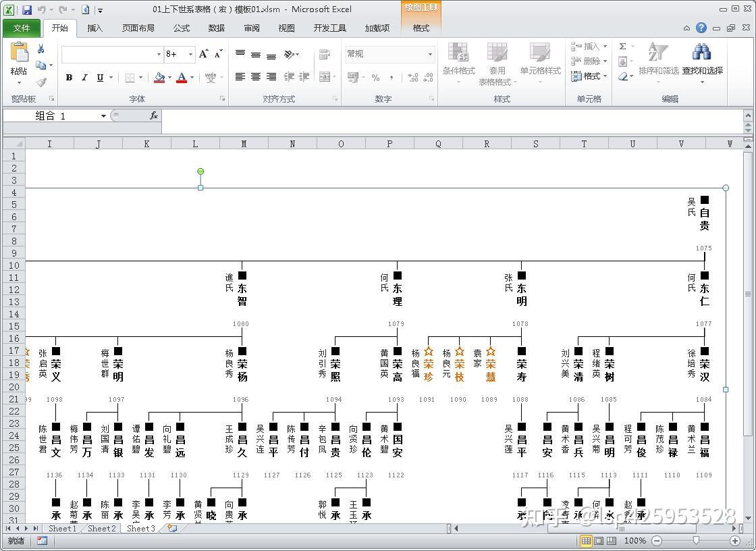Toggle align text left
This screenshot has width=756, height=551.
coord(240,77)
